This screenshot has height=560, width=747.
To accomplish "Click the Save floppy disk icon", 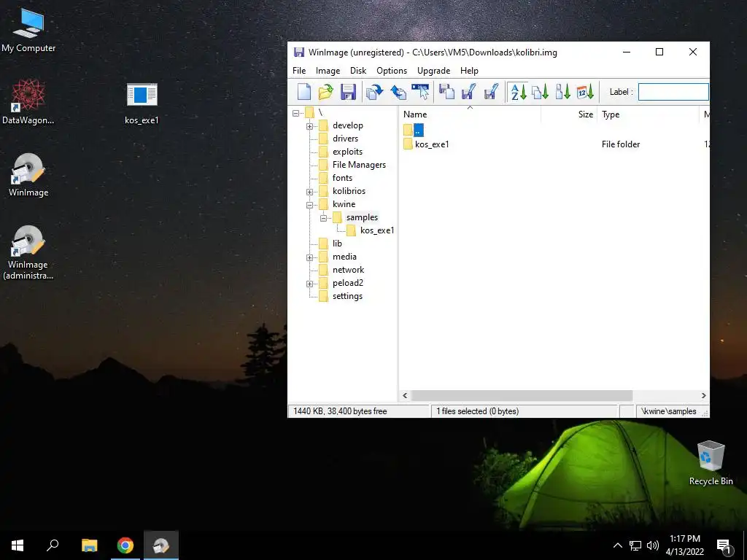I will 348,91.
